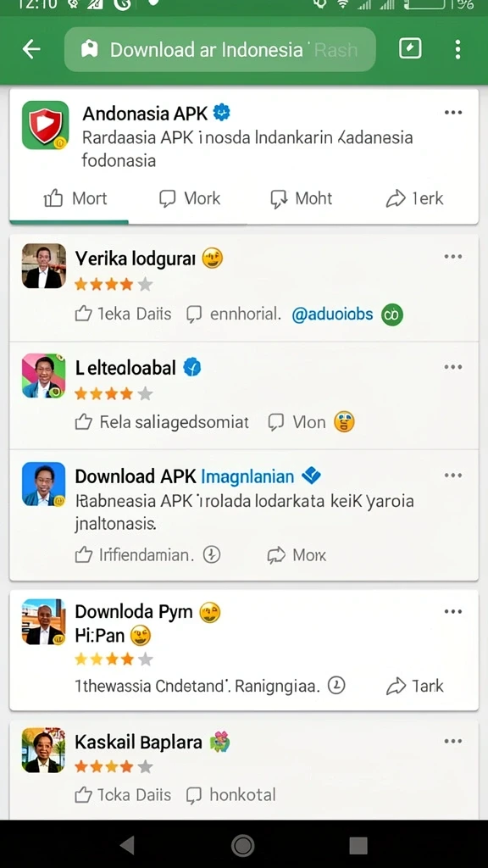Click the Download ar Indonesia address field
This screenshot has width=488, height=868.
click(220, 49)
